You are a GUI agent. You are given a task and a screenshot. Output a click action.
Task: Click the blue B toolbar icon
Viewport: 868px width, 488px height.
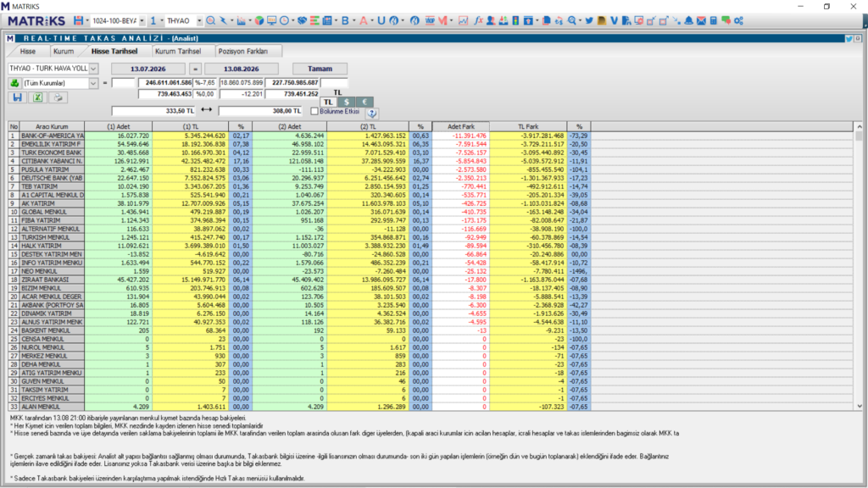pyautogui.click(x=345, y=20)
